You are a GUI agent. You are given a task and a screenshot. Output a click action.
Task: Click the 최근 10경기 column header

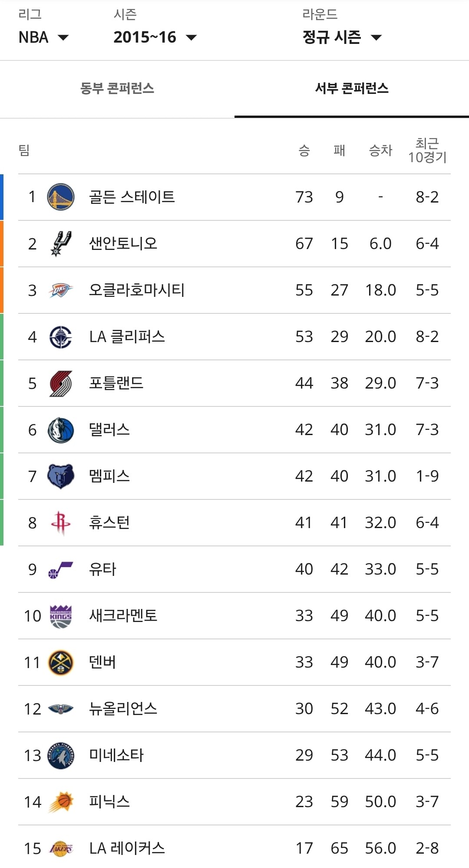tap(427, 150)
